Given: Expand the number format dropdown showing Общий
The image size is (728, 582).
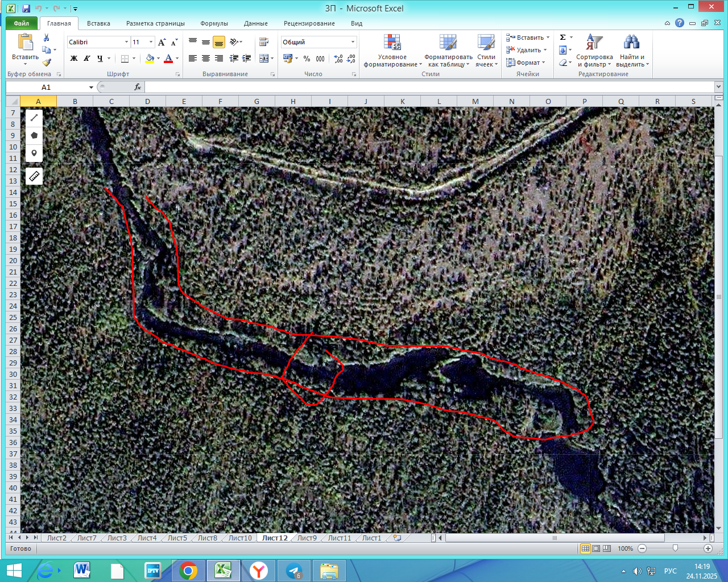Looking at the screenshot, I should pyautogui.click(x=353, y=42).
